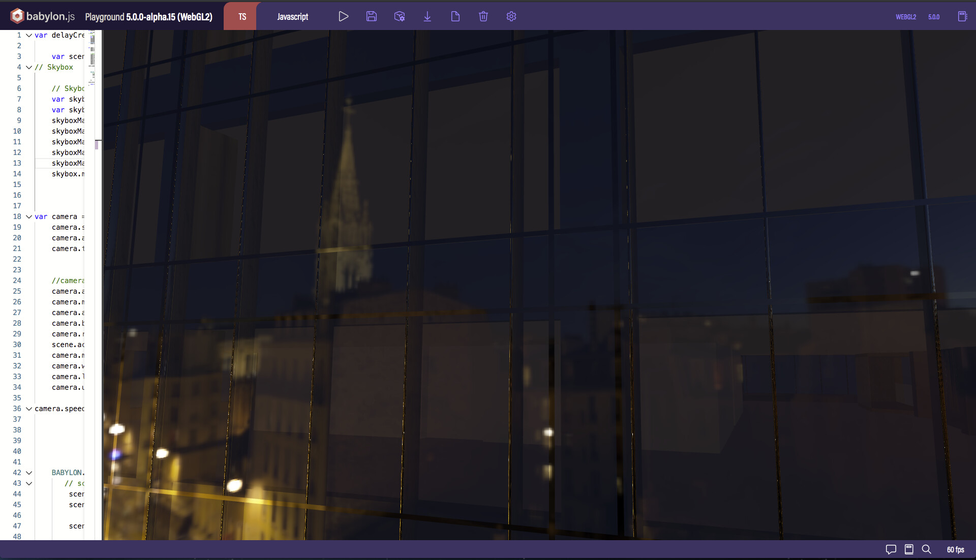
Task: Download the playground code
Action: 428,16
